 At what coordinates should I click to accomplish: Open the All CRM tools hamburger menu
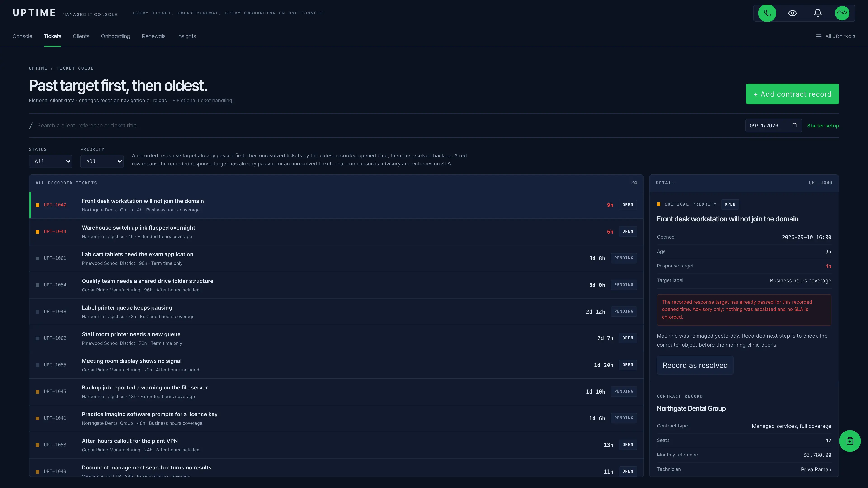[835, 36]
